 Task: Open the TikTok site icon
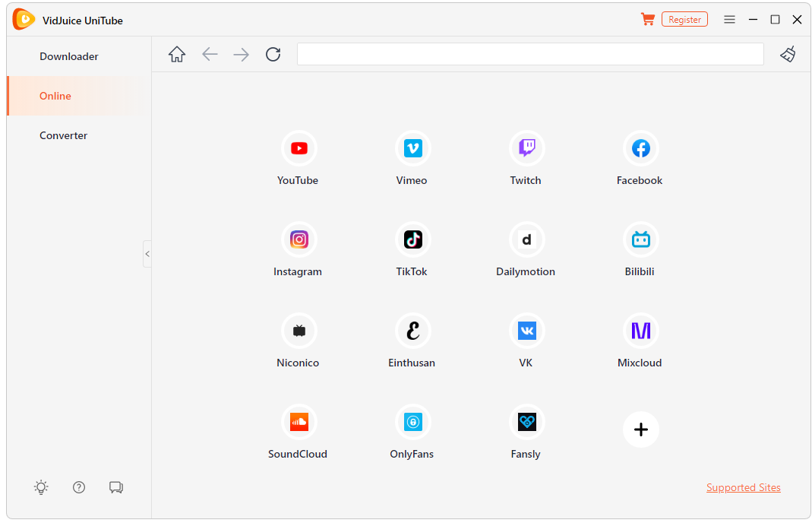(x=412, y=239)
